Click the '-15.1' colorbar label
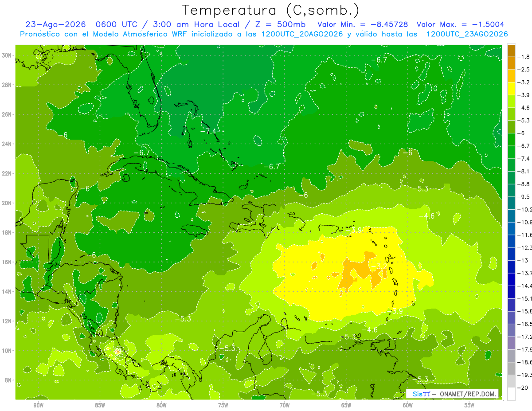 525,298
